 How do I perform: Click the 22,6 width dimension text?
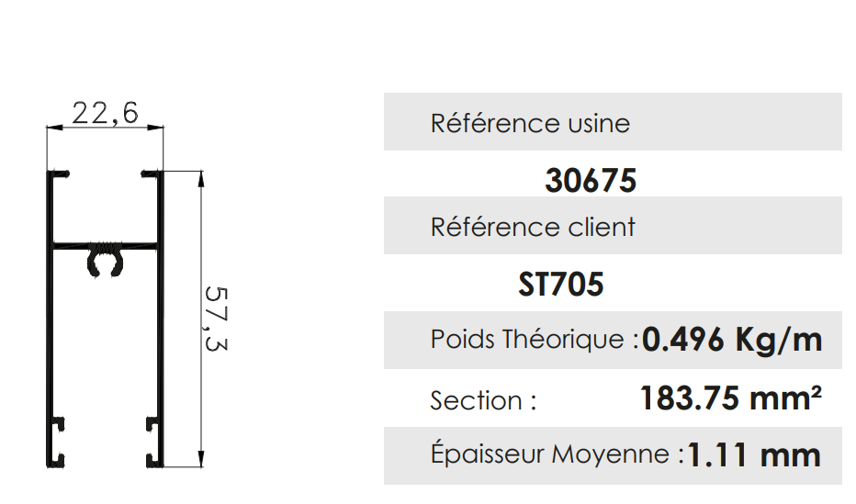[105, 113]
